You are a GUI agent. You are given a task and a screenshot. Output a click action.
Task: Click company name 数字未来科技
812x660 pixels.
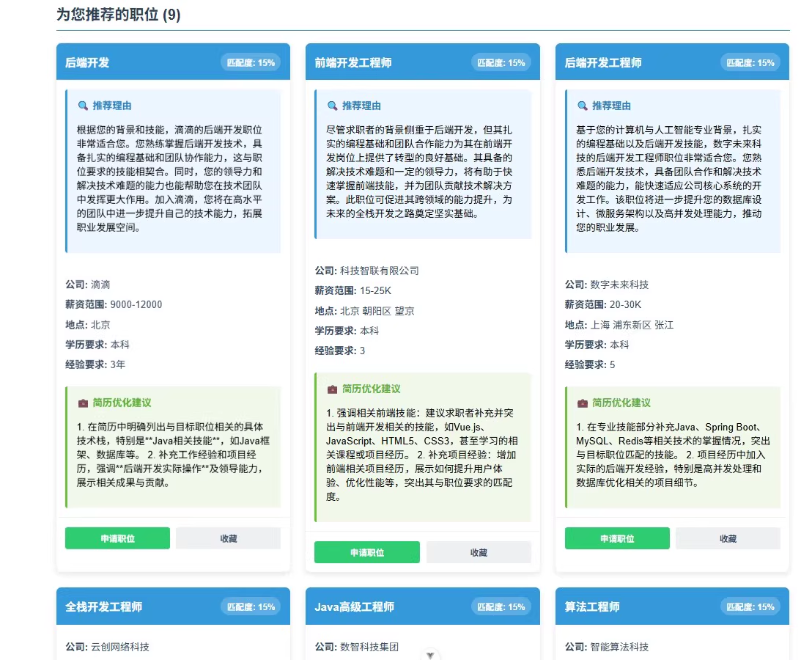(619, 285)
